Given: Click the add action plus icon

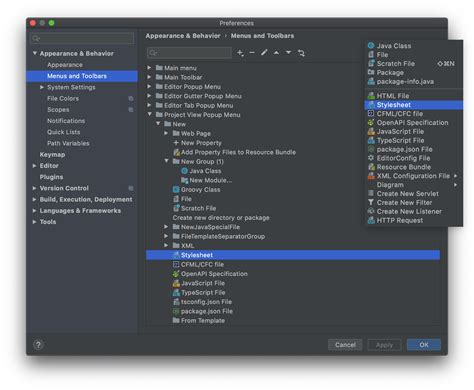Looking at the screenshot, I should (240, 53).
